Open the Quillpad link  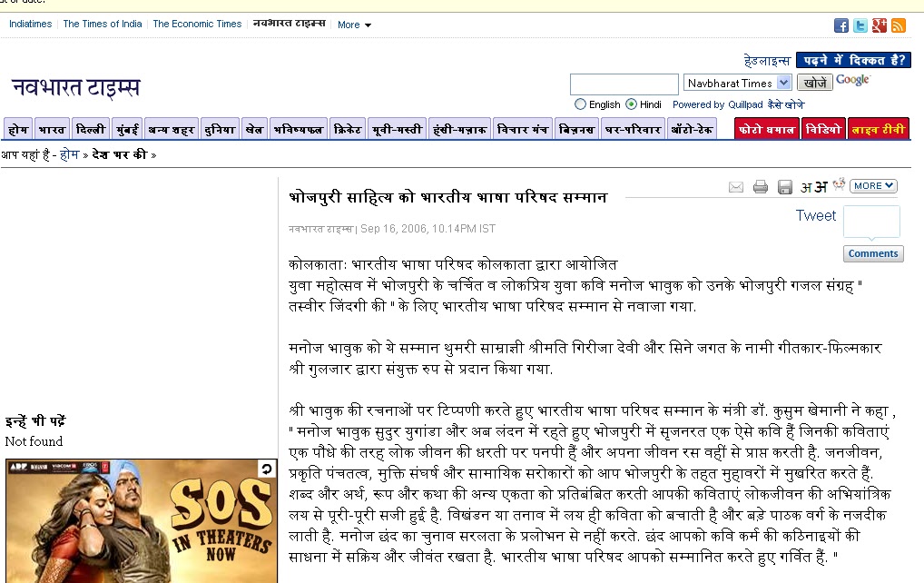click(x=745, y=105)
